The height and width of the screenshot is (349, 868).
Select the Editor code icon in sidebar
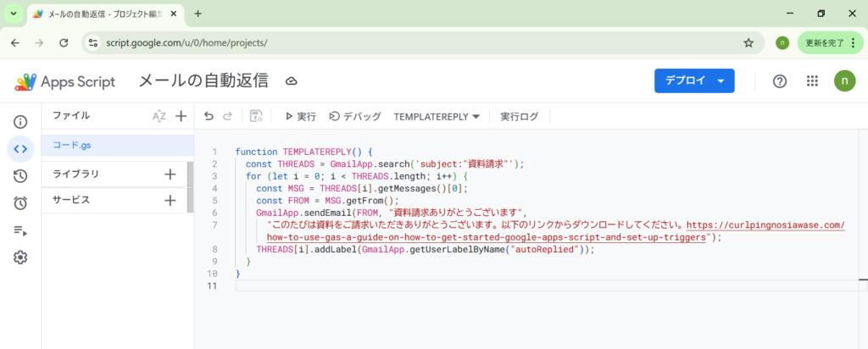click(x=20, y=149)
